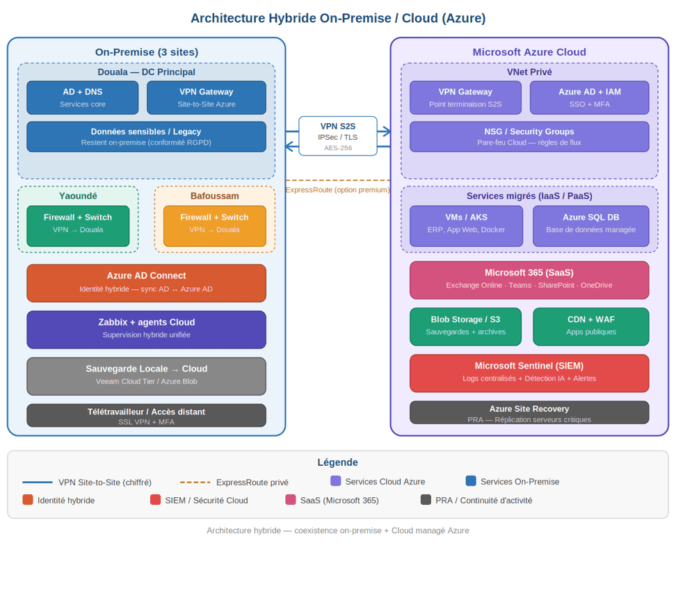Click the VPN S2S IPSec / TLS connector box

[338, 136]
